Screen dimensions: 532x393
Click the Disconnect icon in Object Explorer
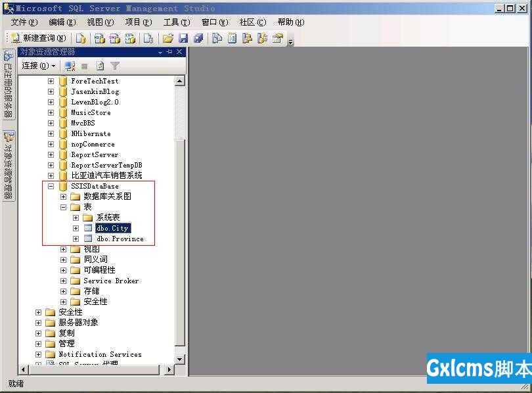click(x=70, y=66)
